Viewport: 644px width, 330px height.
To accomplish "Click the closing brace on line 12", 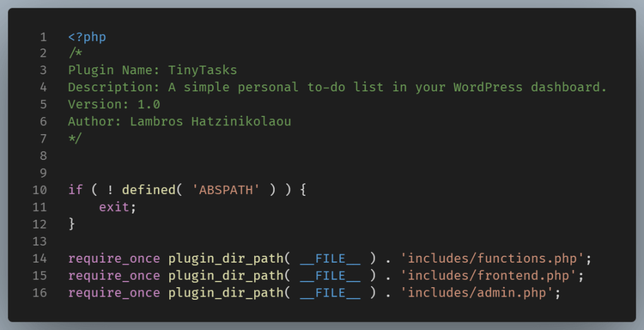I will (72, 224).
